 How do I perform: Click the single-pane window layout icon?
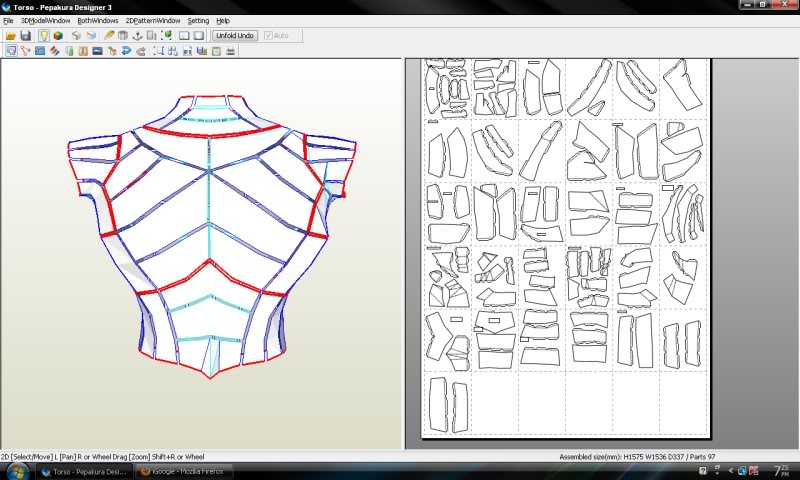[x=199, y=36]
